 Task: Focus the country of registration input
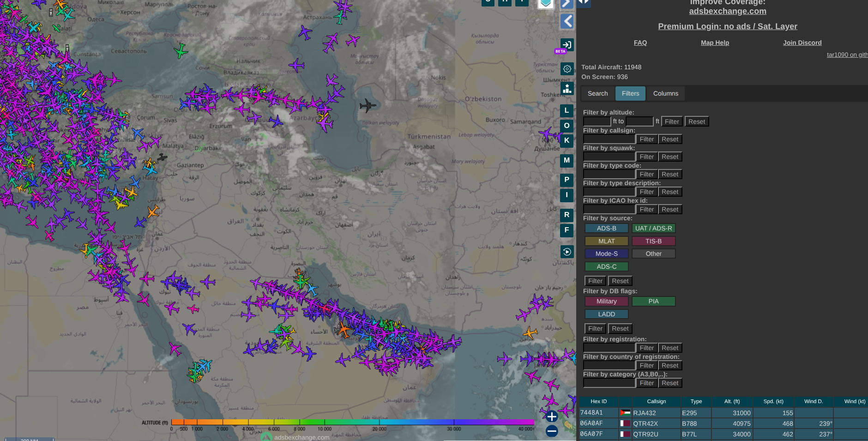[x=609, y=365]
